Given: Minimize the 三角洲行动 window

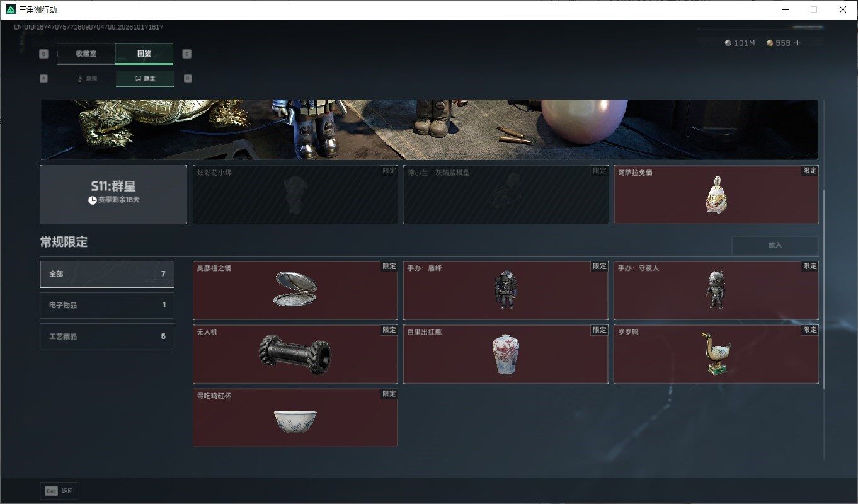Looking at the screenshot, I should coord(786,9).
